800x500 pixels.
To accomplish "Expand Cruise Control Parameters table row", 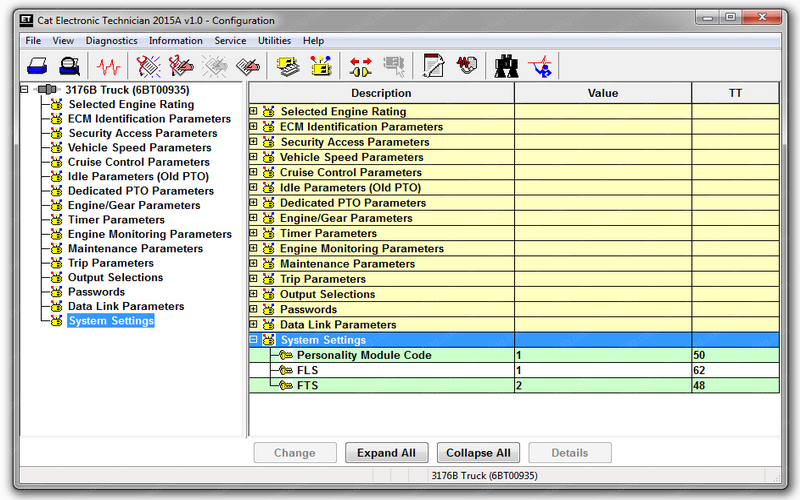I will (x=253, y=172).
